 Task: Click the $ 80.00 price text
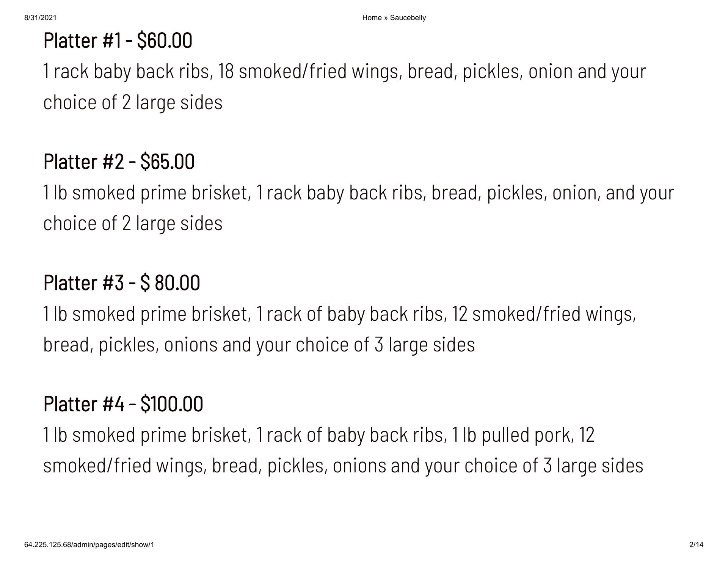[170, 283]
